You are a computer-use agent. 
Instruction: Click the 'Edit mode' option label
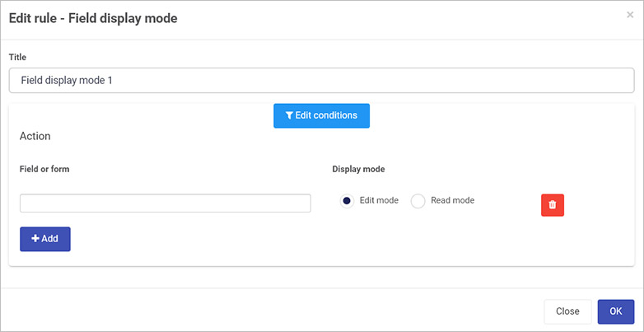pos(379,200)
